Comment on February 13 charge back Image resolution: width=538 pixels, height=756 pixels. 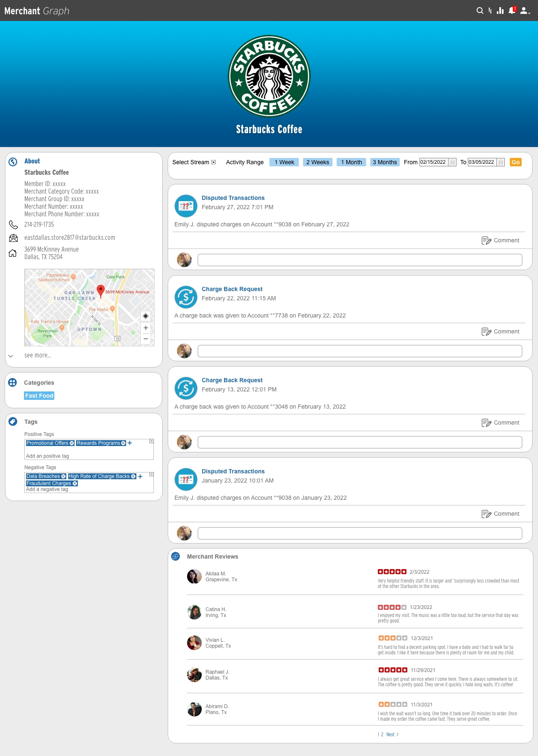(x=501, y=423)
